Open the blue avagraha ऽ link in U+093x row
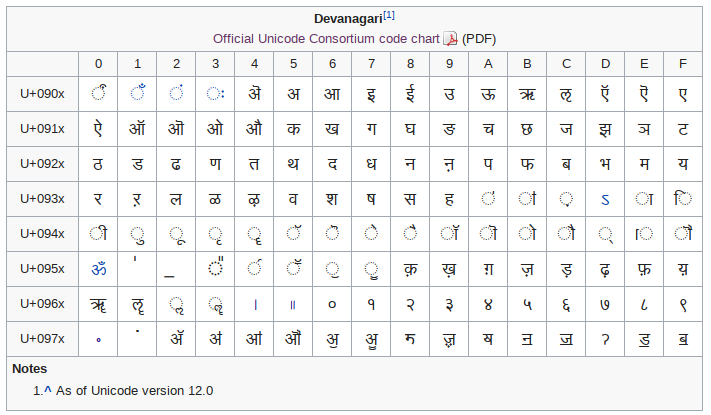 click(x=605, y=200)
